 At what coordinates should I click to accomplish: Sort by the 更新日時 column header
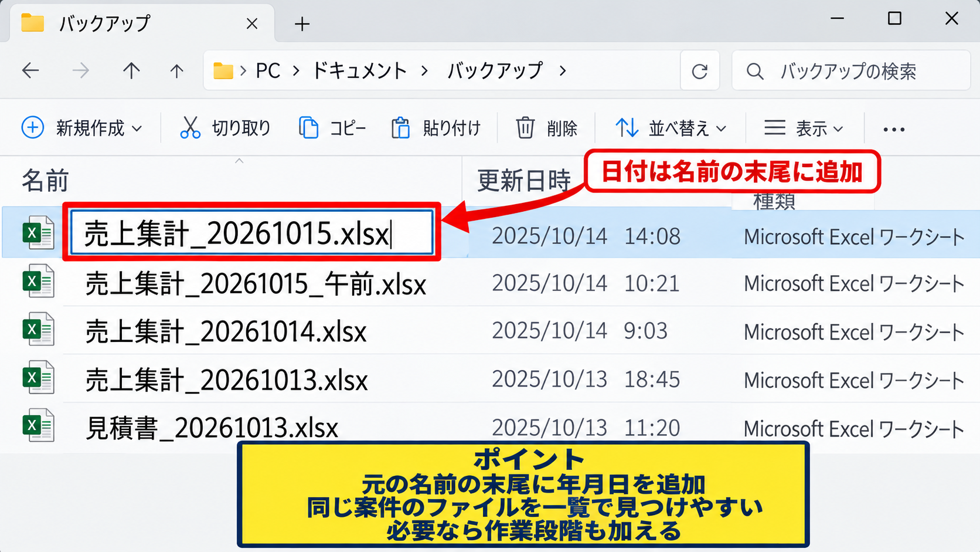(x=524, y=181)
